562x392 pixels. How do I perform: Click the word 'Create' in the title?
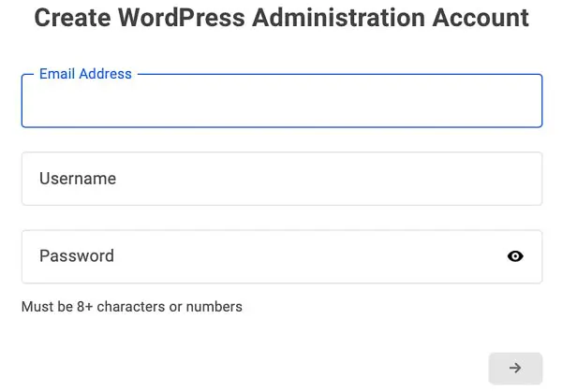click(x=71, y=18)
